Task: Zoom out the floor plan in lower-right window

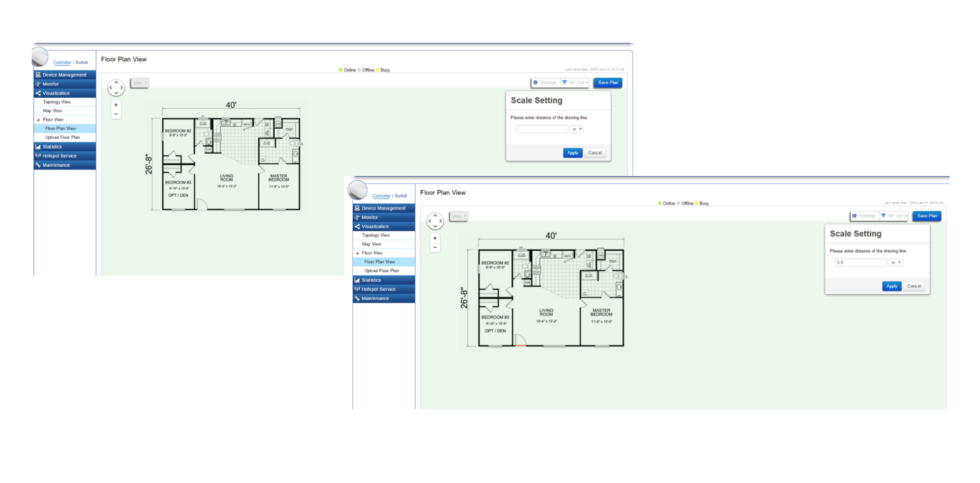Action: [x=435, y=247]
